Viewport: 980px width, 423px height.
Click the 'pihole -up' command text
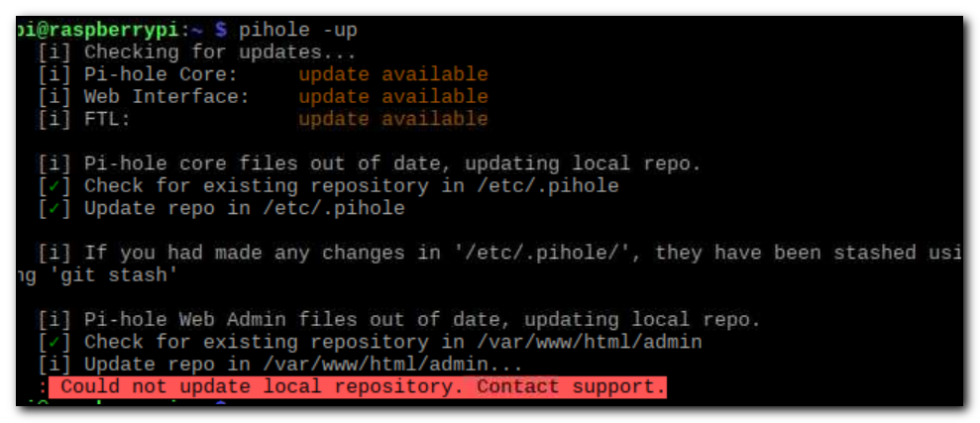coord(298,30)
